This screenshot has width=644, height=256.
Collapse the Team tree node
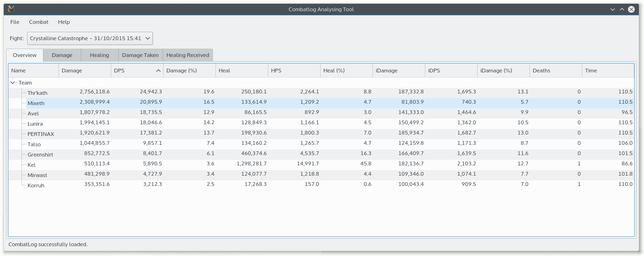pyautogui.click(x=13, y=83)
